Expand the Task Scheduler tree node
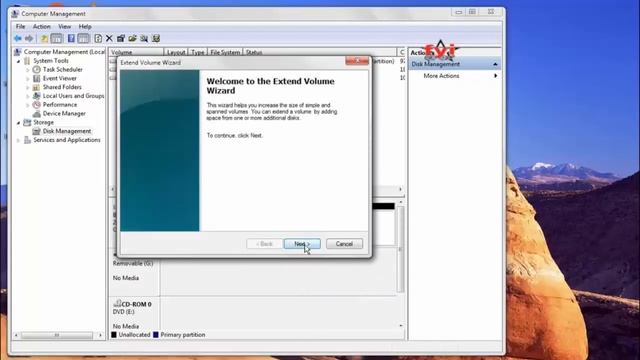 pyautogui.click(x=28, y=70)
